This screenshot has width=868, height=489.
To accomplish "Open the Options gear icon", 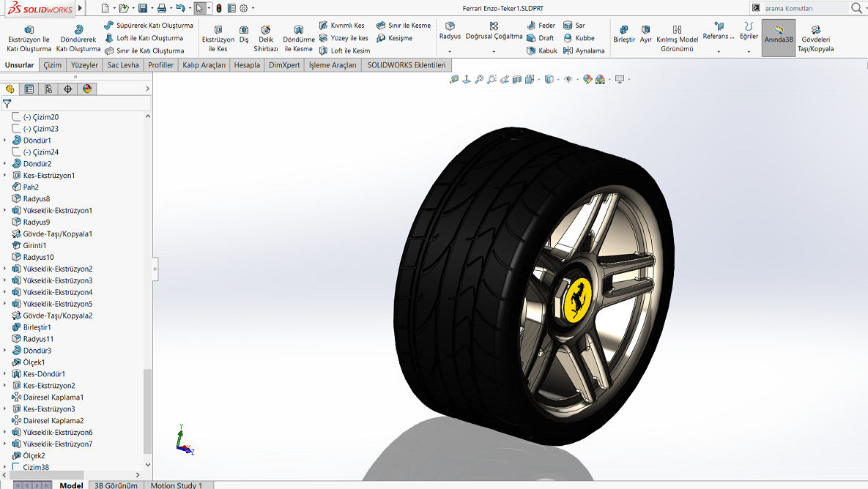I will pos(244,8).
